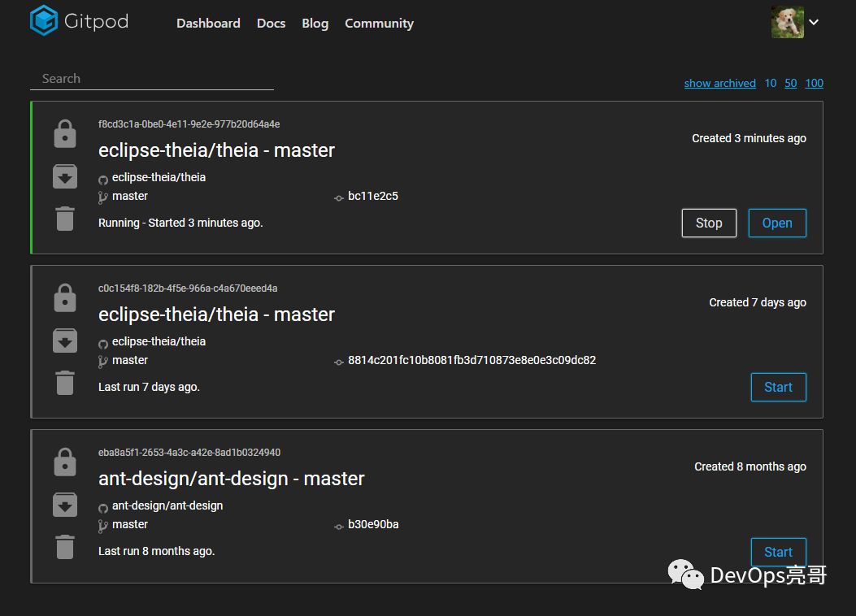This screenshot has width=856, height=616.
Task: Open the running theia workspace
Action: point(777,223)
